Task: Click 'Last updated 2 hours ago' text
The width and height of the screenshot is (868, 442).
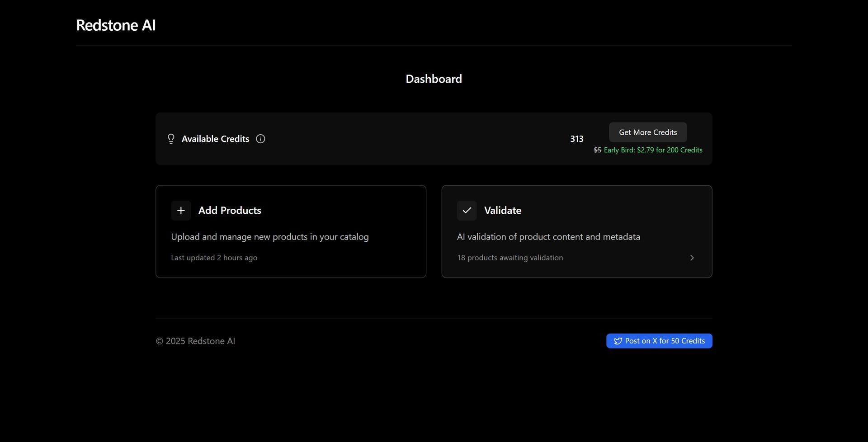Action: (214, 258)
